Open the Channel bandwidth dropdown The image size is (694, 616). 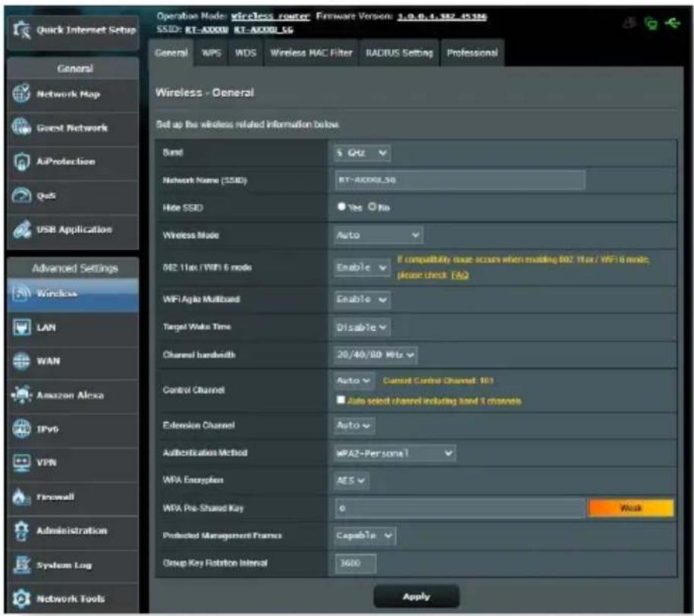[x=375, y=355]
